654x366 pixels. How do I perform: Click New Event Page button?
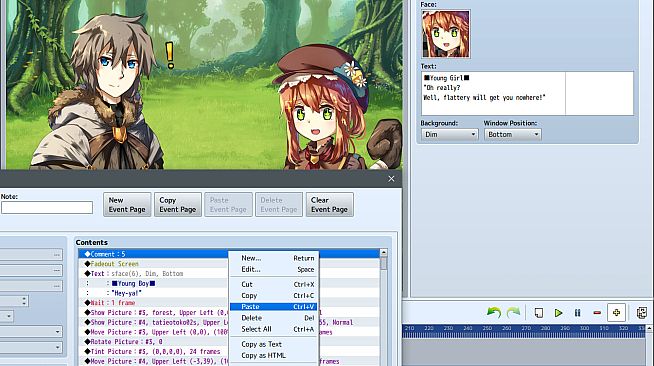127,205
